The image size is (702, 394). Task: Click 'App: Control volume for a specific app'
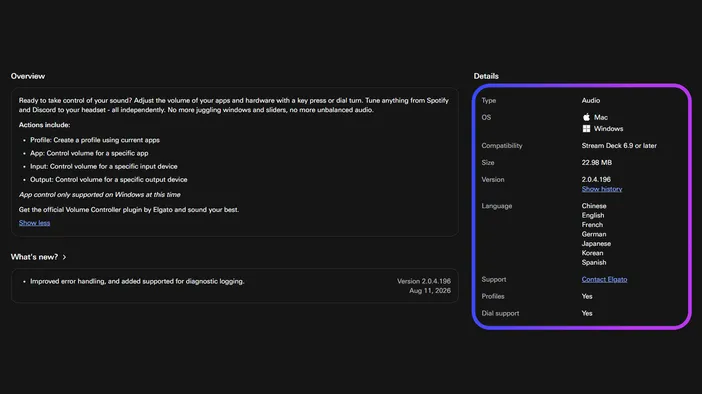coord(89,153)
